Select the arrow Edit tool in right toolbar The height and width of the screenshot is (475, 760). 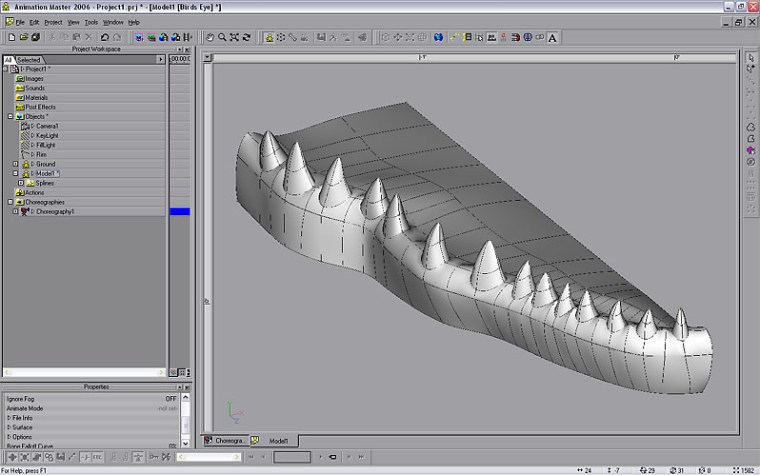tap(751, 57)
